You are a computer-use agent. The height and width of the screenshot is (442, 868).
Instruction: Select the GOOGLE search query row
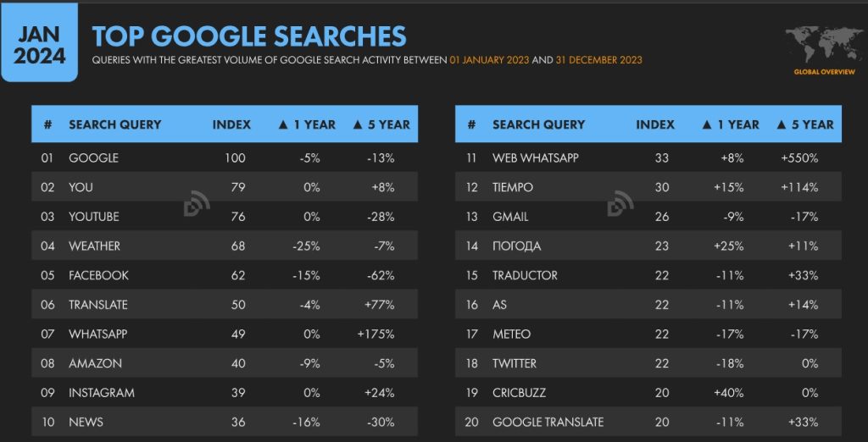[x=225, y=157]
